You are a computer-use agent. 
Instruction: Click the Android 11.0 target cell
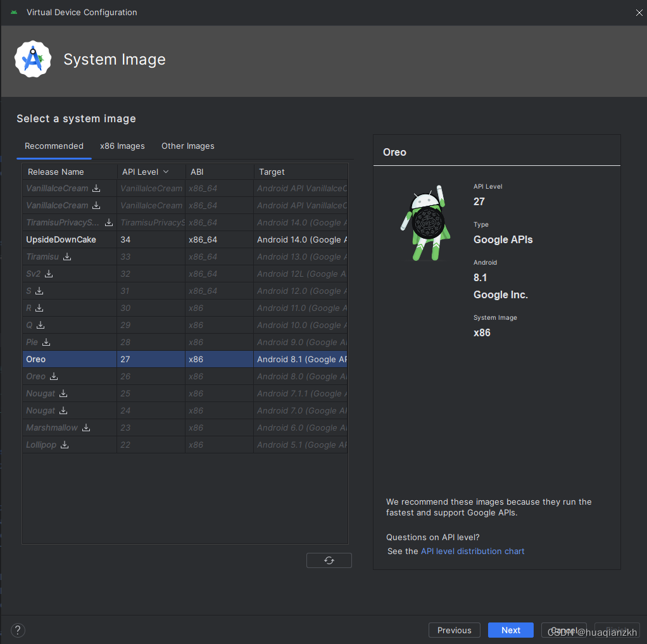(301, 308)
